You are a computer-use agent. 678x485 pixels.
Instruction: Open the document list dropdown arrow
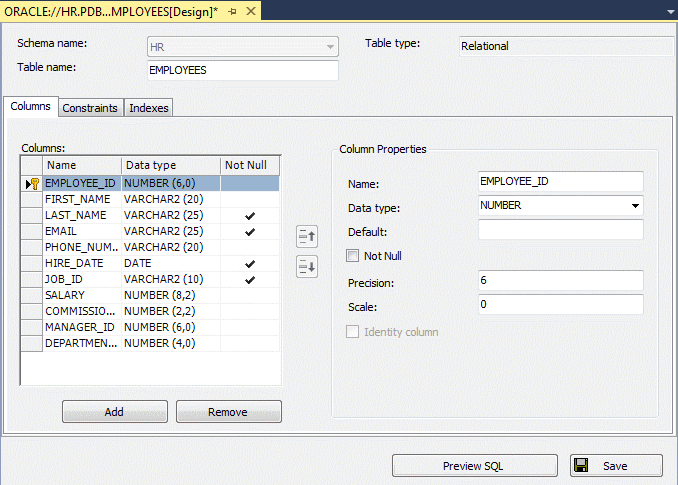tap(671, 12)
